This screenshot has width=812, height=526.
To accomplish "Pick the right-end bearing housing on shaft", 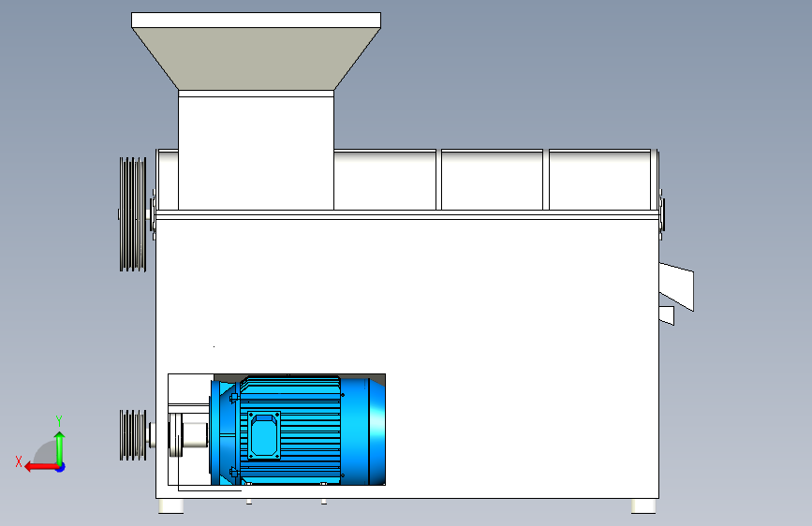I will pos(662,214).
